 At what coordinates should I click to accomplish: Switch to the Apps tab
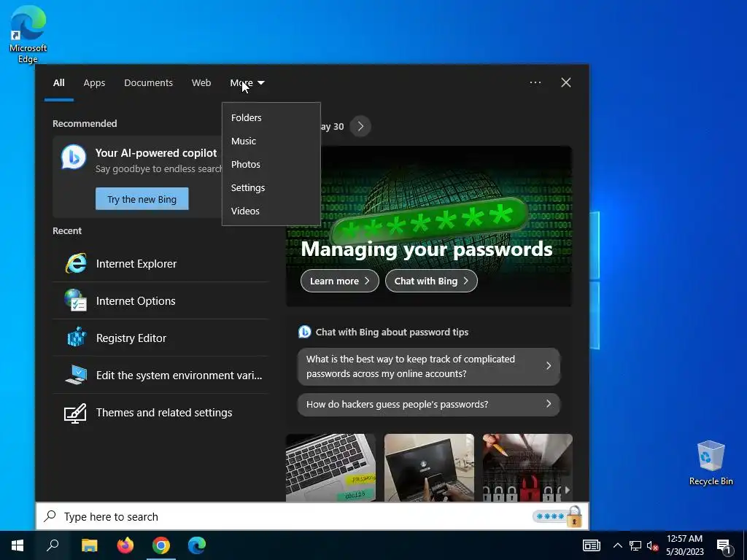coord(94,83)
